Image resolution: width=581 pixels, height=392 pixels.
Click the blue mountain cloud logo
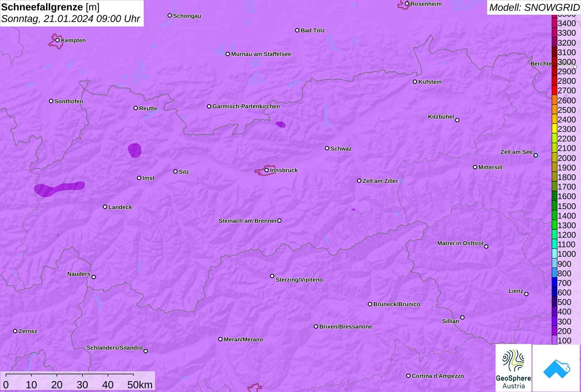[x=557, y=368]
